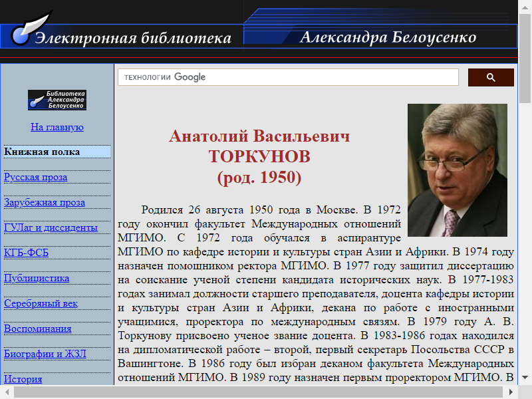Viewport: 532px width, 399px height.
Task: Open the «На главную» link
Action: (57, 127)
